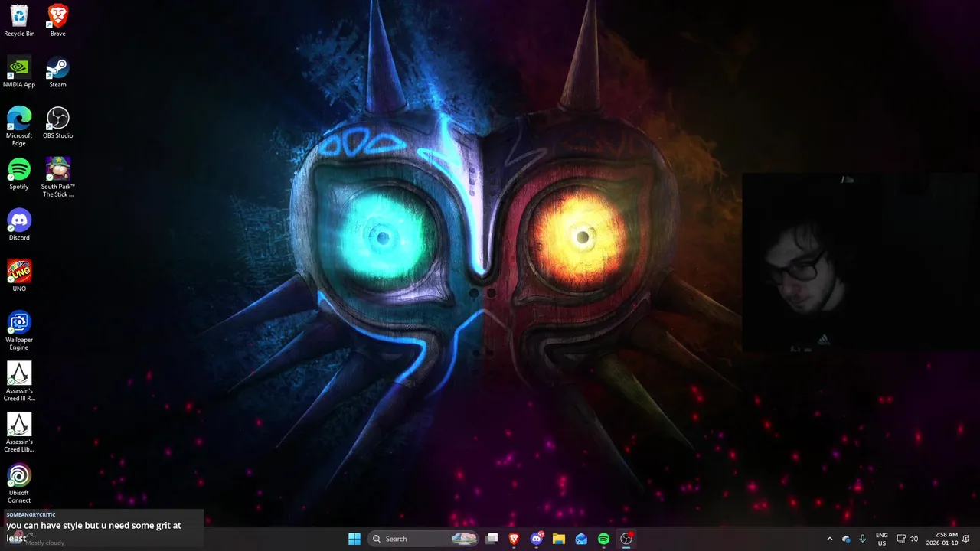Screen dimensions: 980x551
Task: Open network and volume quick settings
Action: 907,539
